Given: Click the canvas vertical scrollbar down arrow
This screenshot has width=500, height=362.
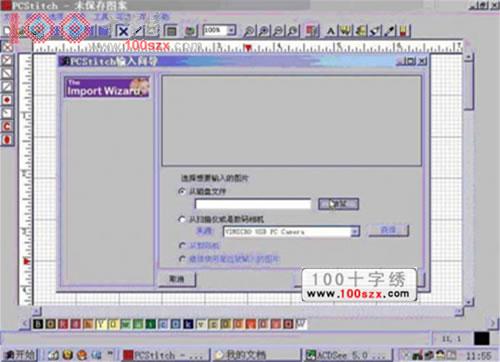Looking at the screenshot, I should 468,302.
